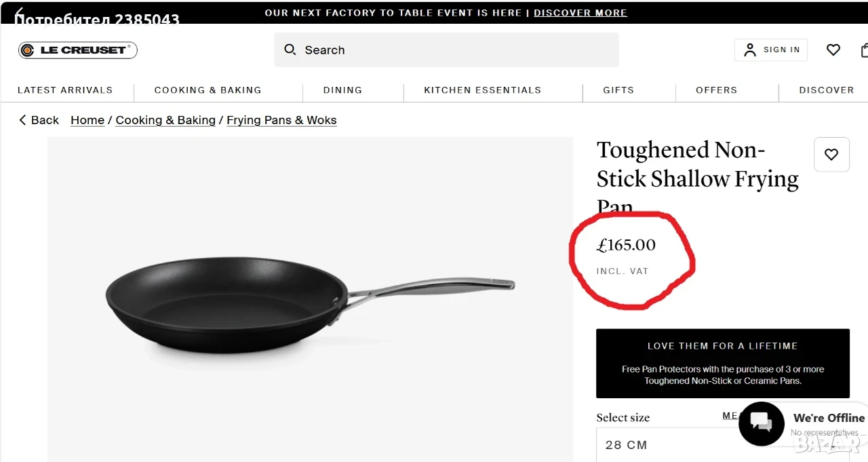The image size is (868, 462).
Task: Click the Cooking & Baking breadcrumb link
Action: point(165,120)
